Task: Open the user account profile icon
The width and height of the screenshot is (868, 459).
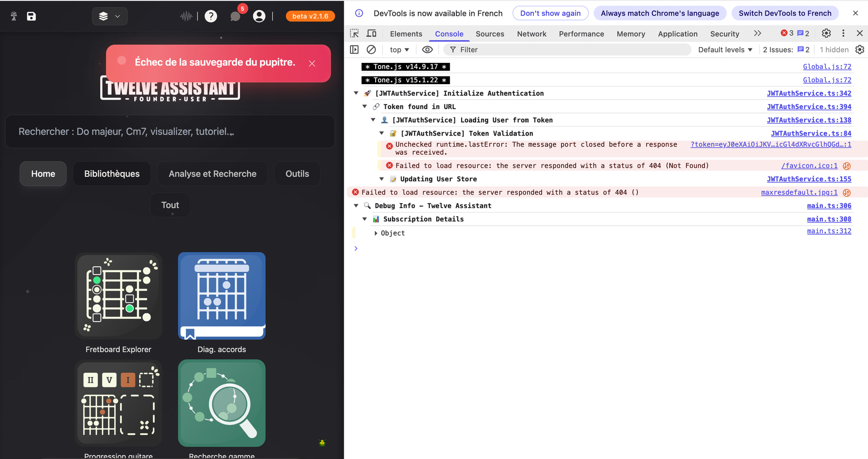Action: pos(259,16)
